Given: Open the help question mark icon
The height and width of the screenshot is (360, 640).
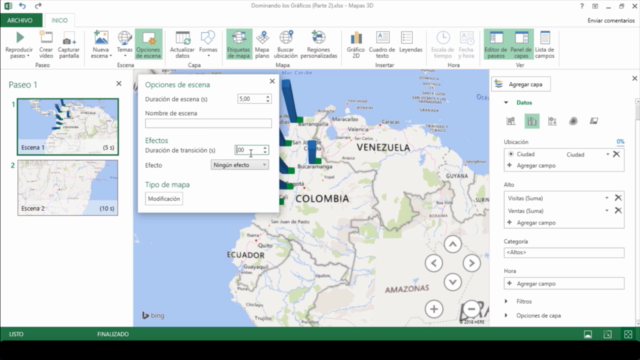Looking at the screenshot, I should (x=582, y=6).
